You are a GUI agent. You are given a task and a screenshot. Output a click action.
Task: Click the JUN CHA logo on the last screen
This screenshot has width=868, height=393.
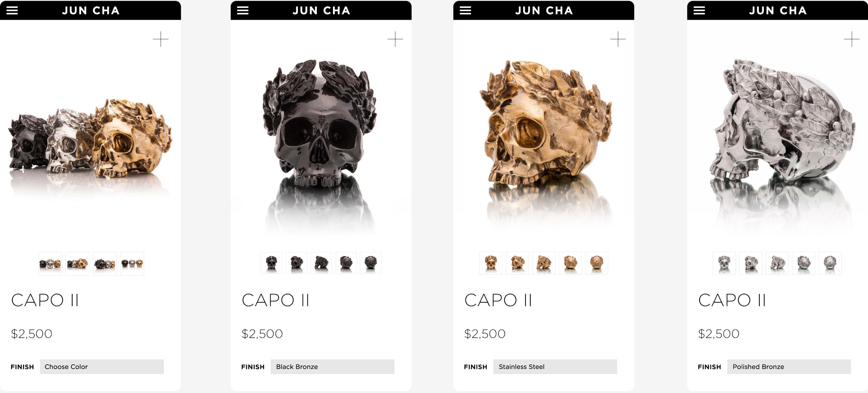[x=778, y=11]
